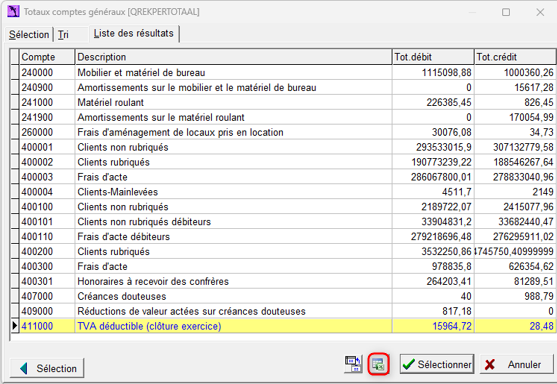Screen dimensions: 557x384
Task: Click account 260000
Action: tap(47, 132)
